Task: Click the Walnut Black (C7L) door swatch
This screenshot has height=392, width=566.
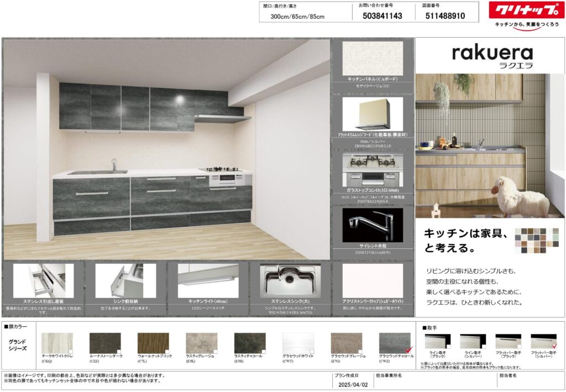Action: (x=153, y=343)
